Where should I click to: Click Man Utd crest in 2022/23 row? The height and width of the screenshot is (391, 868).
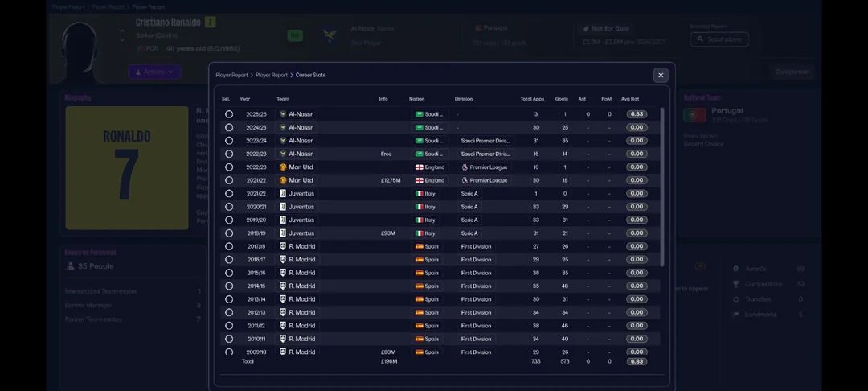coord(283,167)
